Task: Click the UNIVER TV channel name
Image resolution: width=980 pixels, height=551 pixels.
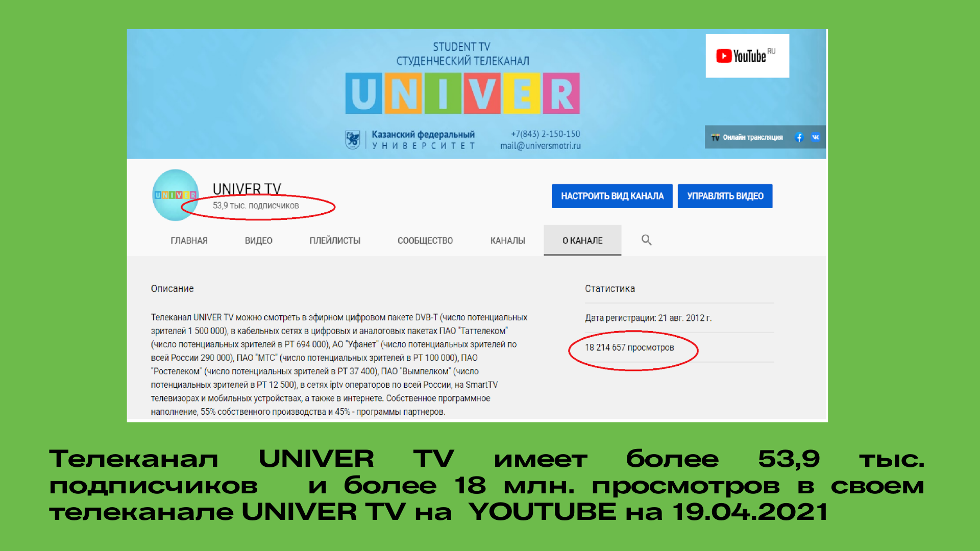Action: (247, 189)
